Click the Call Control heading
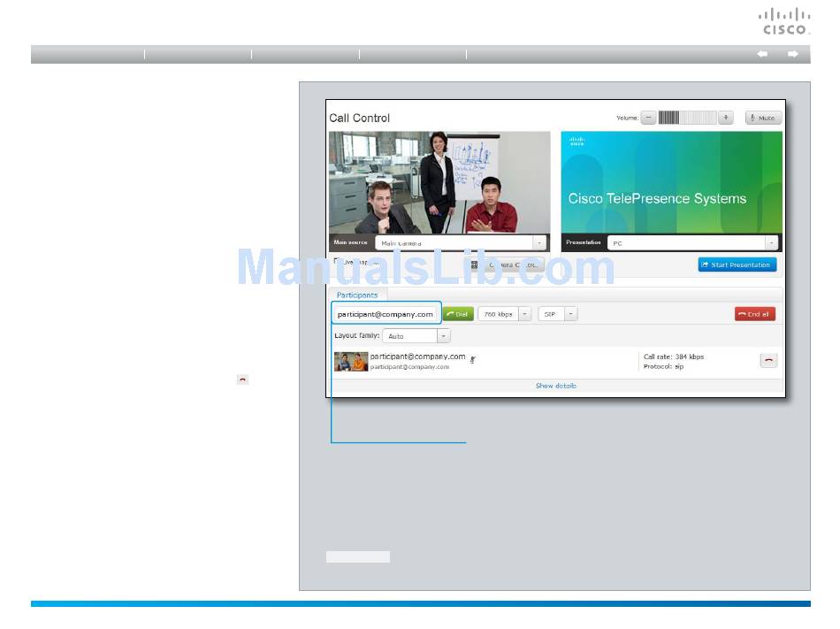This screenshot has width=840, height=629. [x=360, y=118]
